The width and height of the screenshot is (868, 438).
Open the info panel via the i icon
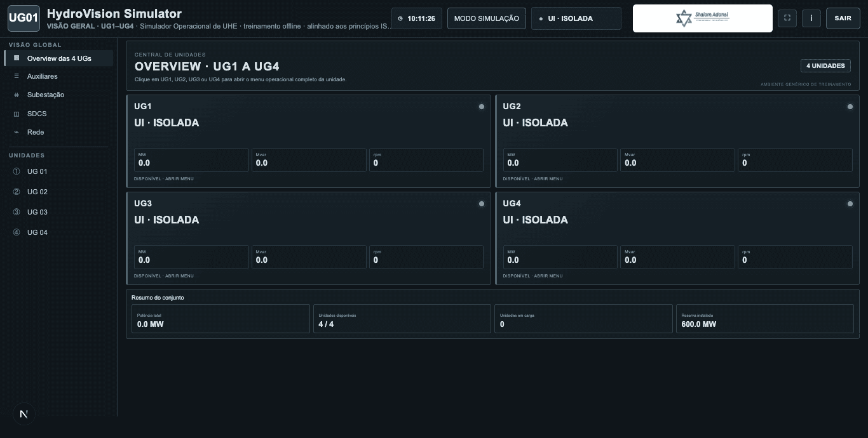[811, 18]
